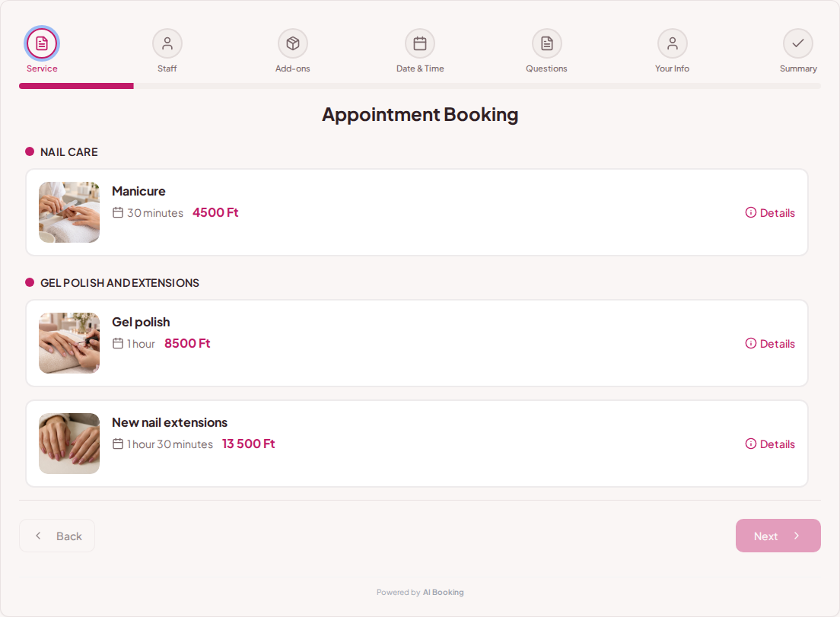This screenshot has height=617, width=840.
Task: Click the Service step document icon
Action: click(x=42, y=43)
